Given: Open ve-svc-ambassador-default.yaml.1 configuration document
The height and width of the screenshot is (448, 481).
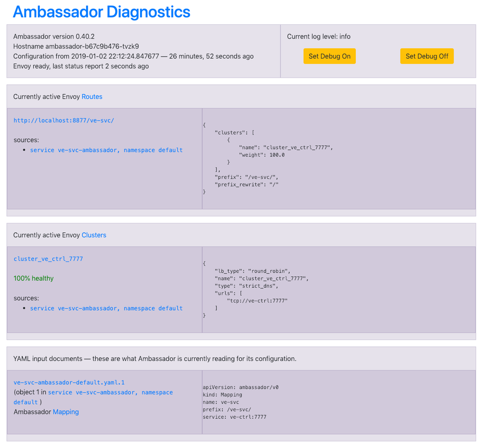Looking at the screenshot, I should point(69,382).
